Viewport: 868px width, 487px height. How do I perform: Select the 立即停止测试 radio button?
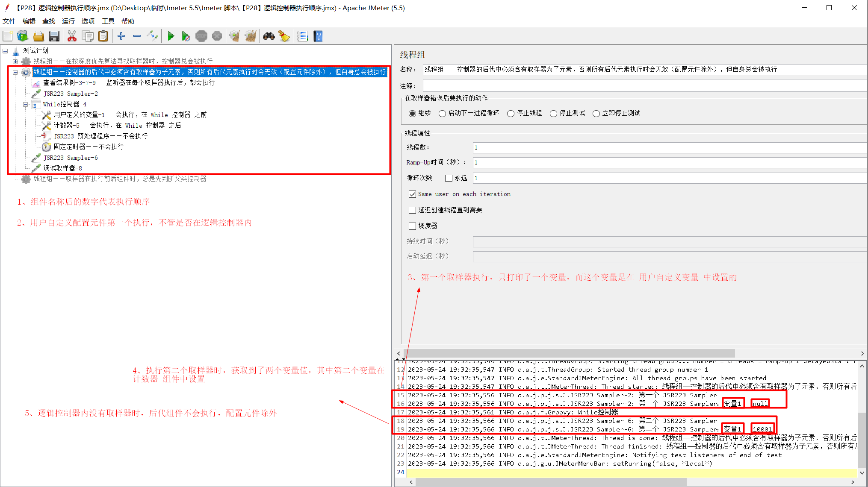tap(596, 113)
